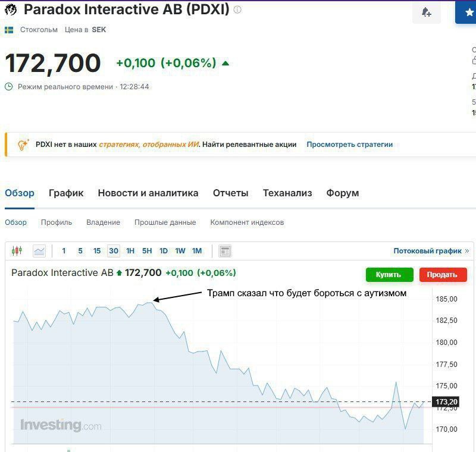This screenshot has width=476, height=452.
Task: Click the alert bell icon
Action: (x=426, y=12)
